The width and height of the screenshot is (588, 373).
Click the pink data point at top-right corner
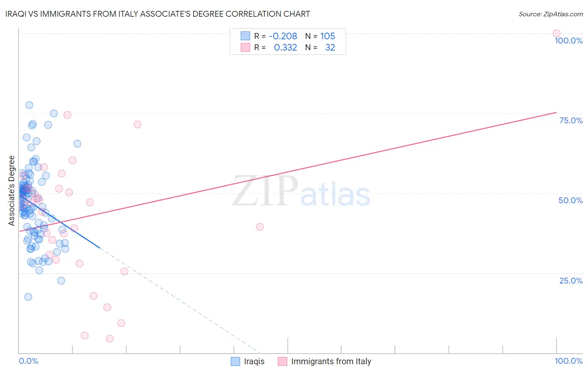[x=556, y=33]
